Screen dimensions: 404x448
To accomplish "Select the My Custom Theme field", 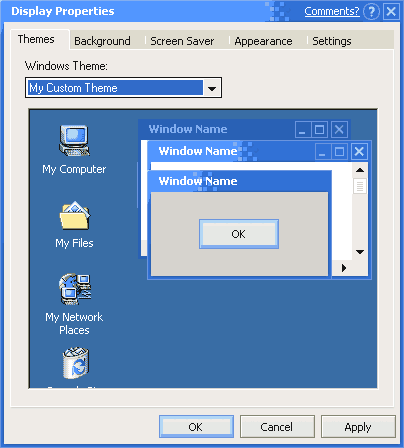I will (x=115, y=88).
